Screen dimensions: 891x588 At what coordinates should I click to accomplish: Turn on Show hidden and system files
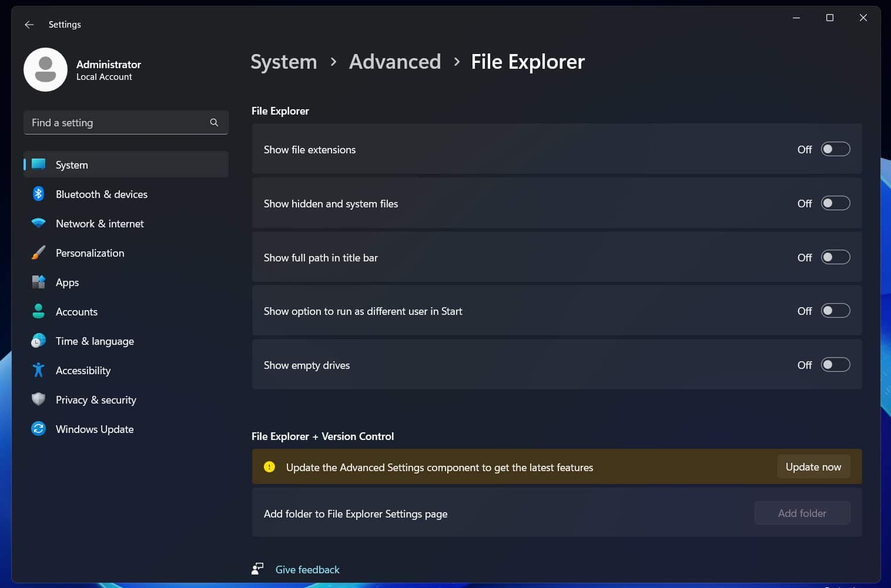click(x=835, y=203)
